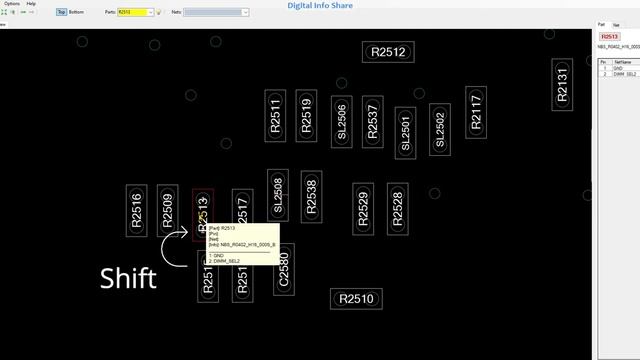Select component R2516 on the board
This screenshot has width=640, height=360.
coord(136,211)
